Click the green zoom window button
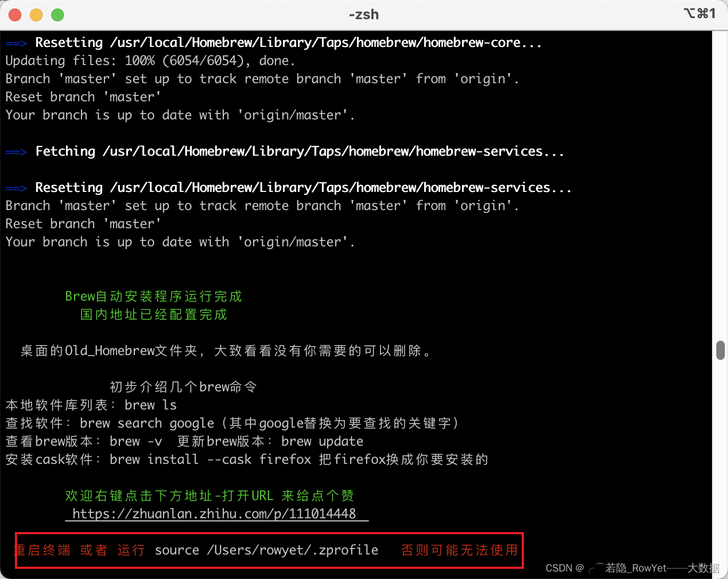Viewport: 728px width, 579px height. (x=58, y=15)
